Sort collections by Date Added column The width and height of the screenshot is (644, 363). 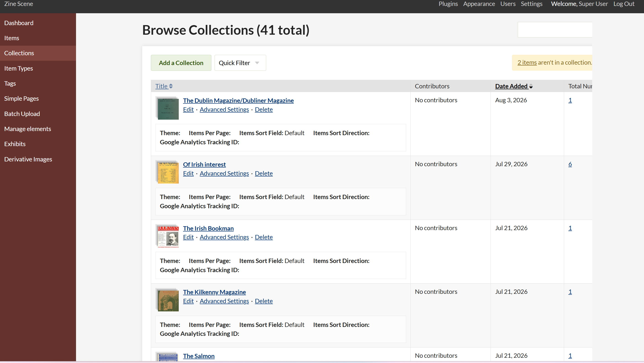coord(514,86)
